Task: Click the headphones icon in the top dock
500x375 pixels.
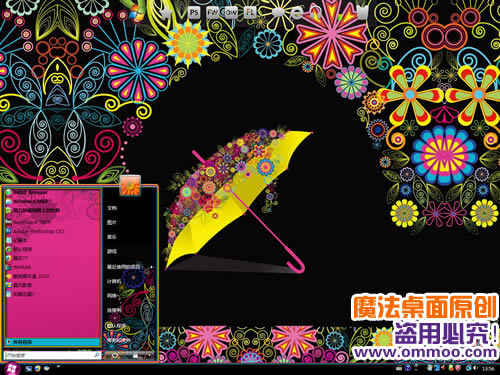Action: pyautogui.click(x=316, y=13)
